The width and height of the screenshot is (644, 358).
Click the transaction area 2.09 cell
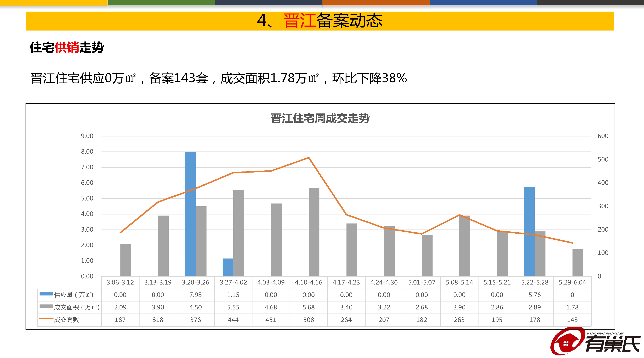[120, 308]
